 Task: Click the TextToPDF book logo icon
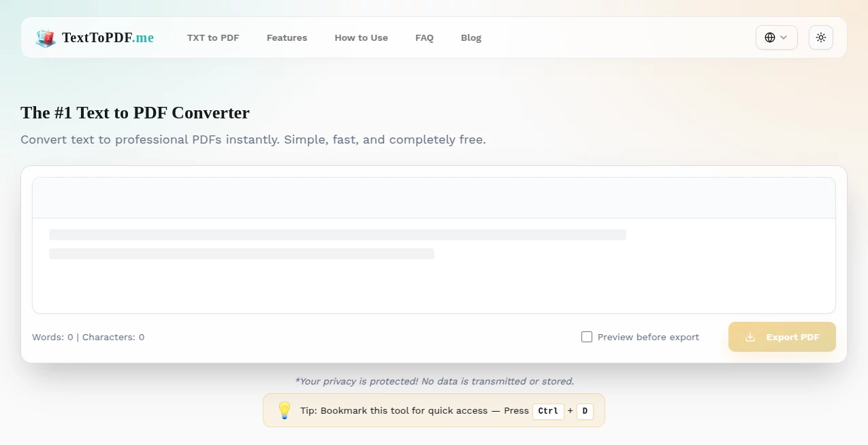pyautogui.click(x=45, y=37)
